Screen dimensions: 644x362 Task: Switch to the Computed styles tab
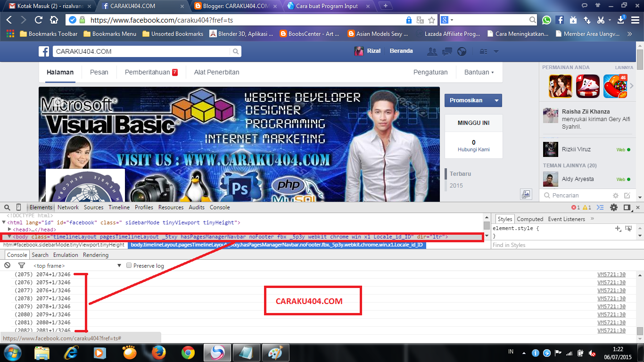coord(530,219)
